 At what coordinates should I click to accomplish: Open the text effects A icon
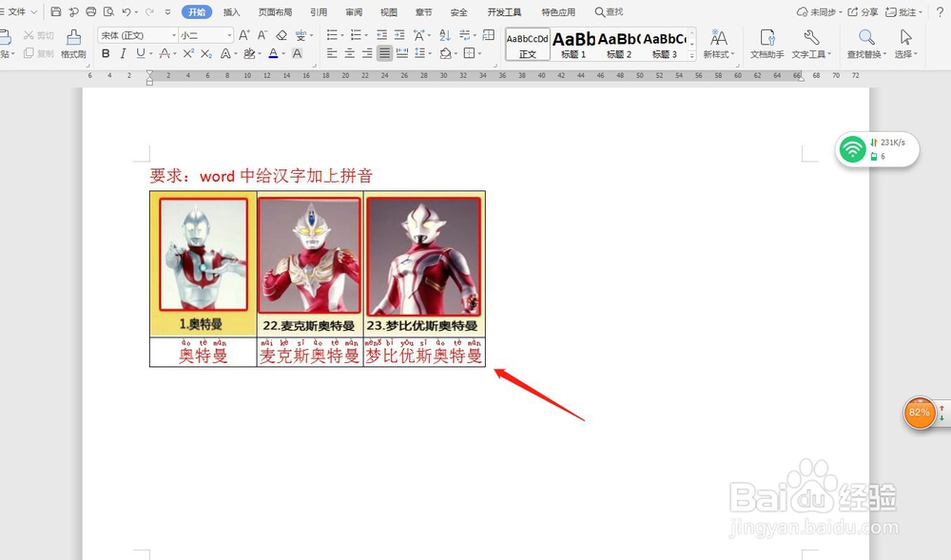225,53
